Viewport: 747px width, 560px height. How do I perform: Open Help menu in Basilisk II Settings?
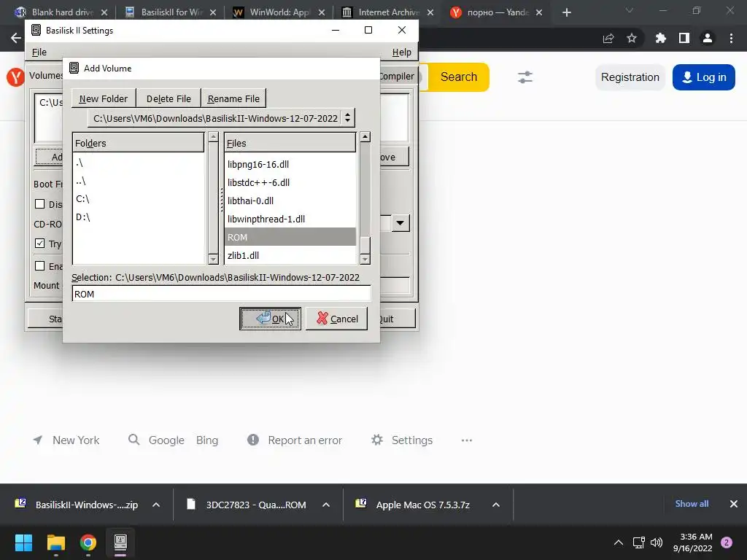tap(402, 52)
